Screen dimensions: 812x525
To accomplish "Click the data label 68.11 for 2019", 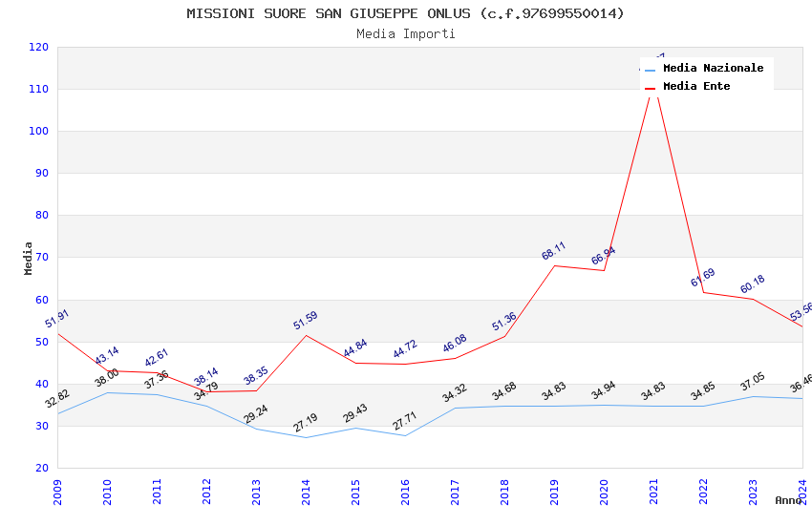I will pyautogui.click(x=553, y=251).
